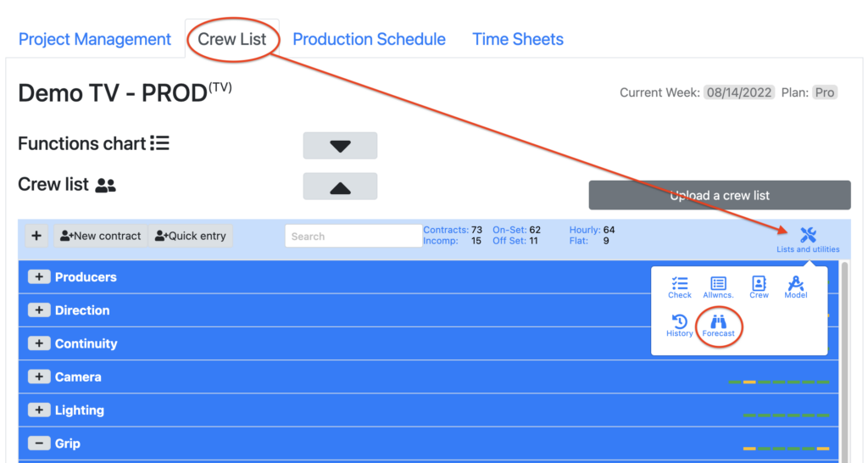Viewport: 868px width, 463px height.
Task: Collapse the Crew list section
Action: [x=340, y=187]
